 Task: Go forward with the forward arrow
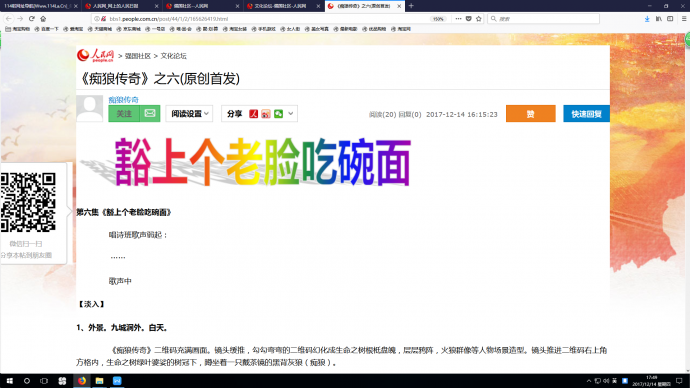20,19
